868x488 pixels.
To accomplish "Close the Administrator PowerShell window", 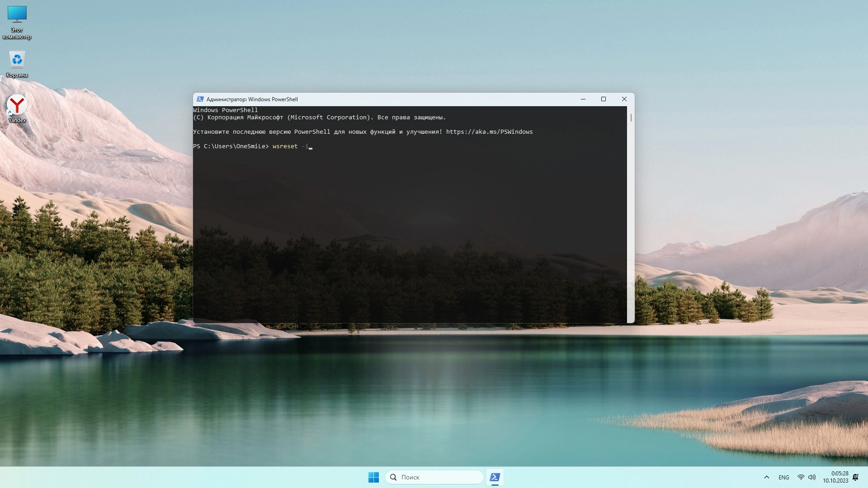I will coord(624,99).
